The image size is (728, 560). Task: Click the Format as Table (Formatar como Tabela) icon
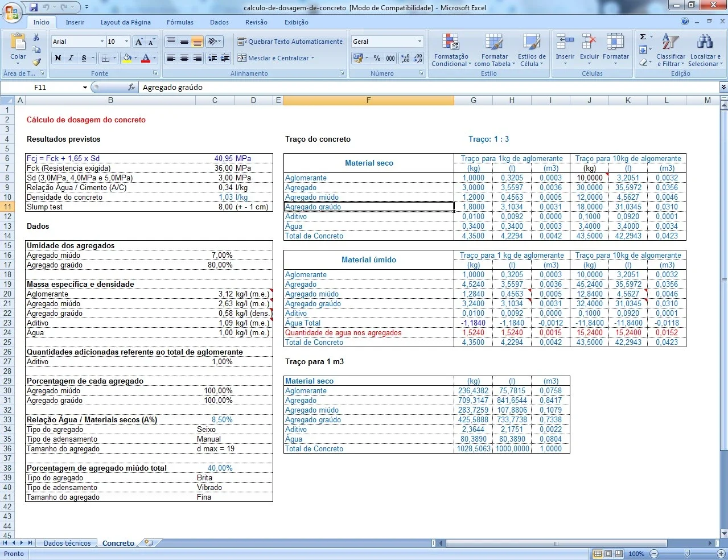point(494,50)
